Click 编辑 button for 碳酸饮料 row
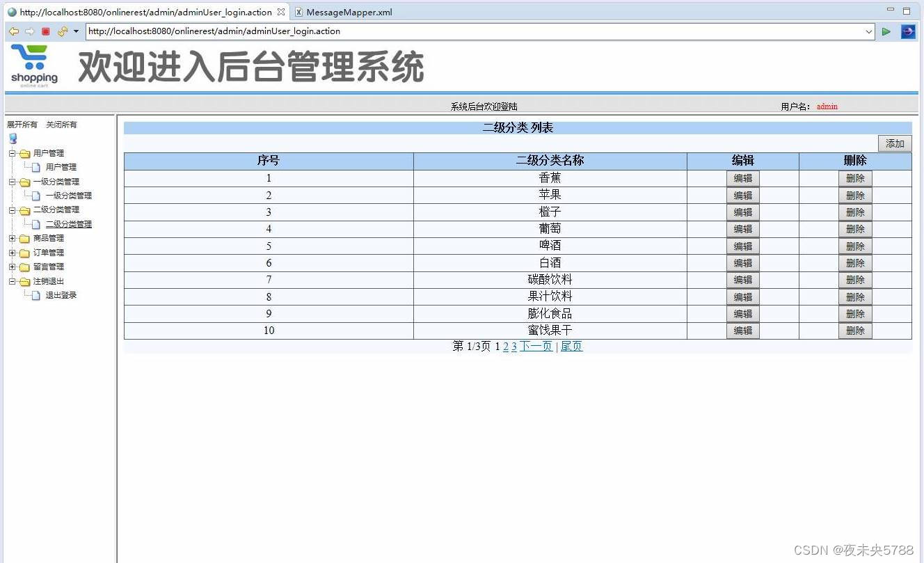Screen dimensions: 924x563 point(743,280)
